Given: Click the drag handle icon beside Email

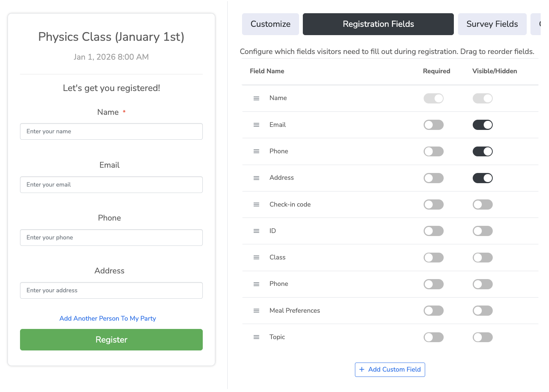Looking at the screenshot, I should 256,125.
